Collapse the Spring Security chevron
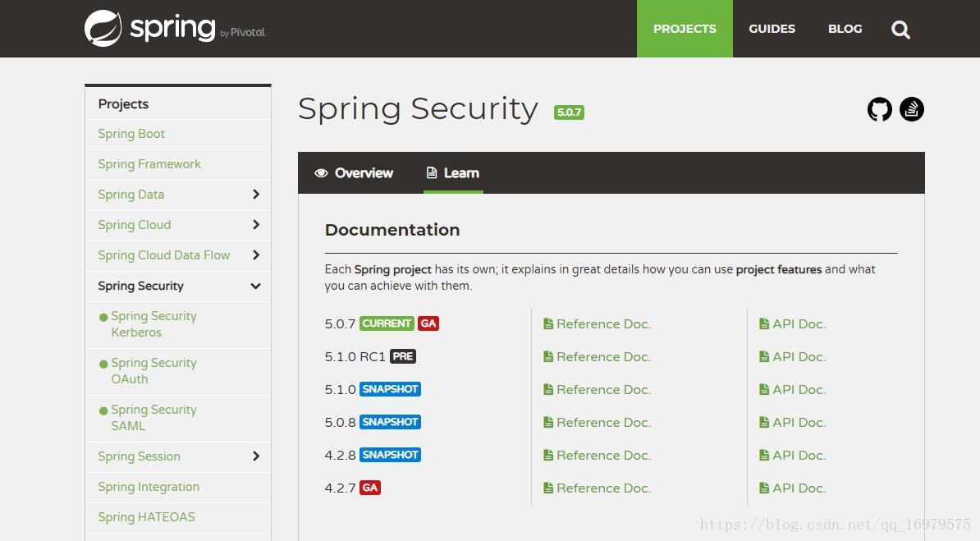Image resolution: width=980 pixels, height=541 pixels. (255, 286)
